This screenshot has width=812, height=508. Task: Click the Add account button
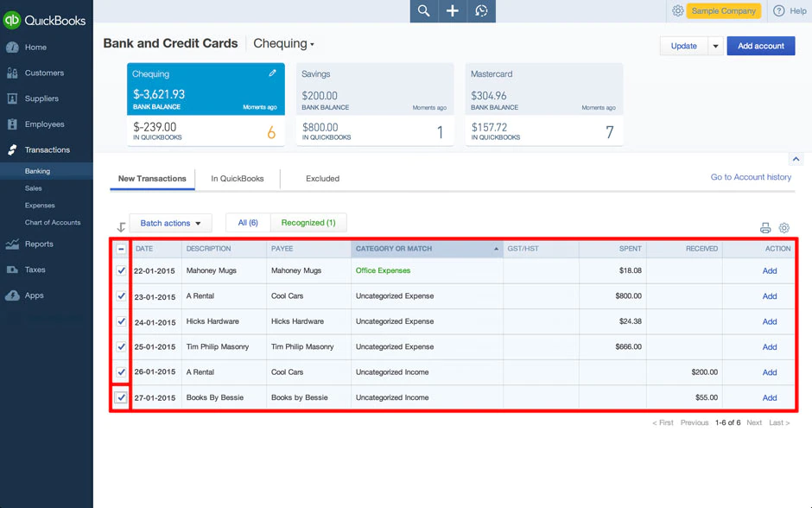[761, 46]
